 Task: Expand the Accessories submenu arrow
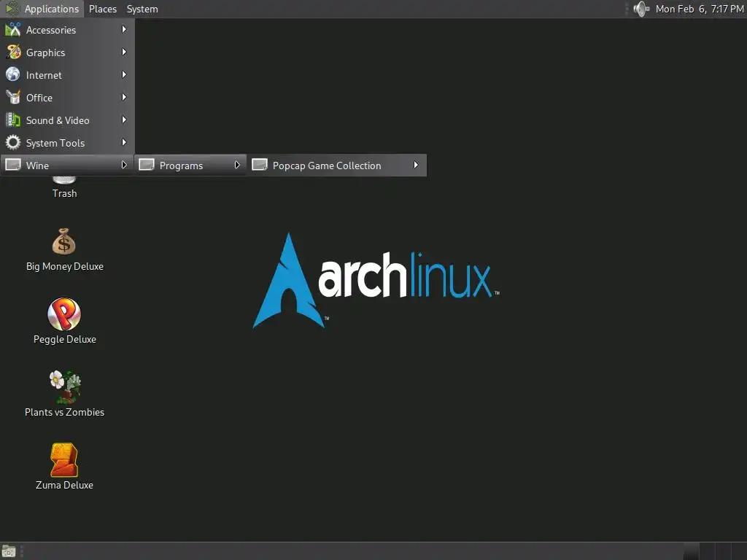(124, 29)
